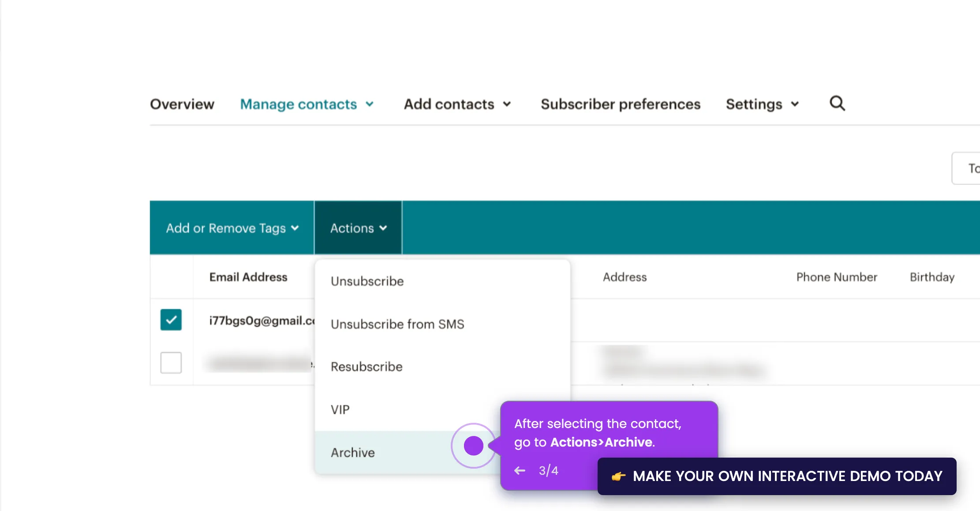Click the Email Address column header
Image resolution: width=980 pixels, height=511 pixels.
pos(248,277)
